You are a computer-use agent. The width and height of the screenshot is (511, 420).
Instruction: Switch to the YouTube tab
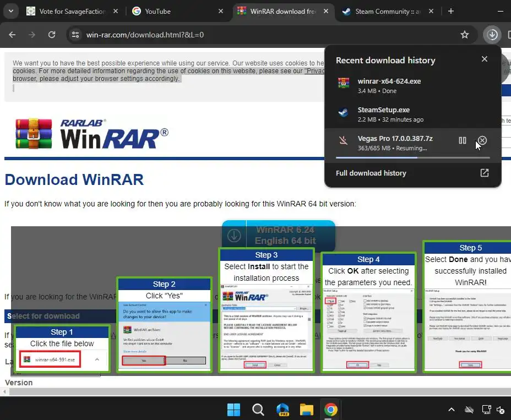coord(178,12)
